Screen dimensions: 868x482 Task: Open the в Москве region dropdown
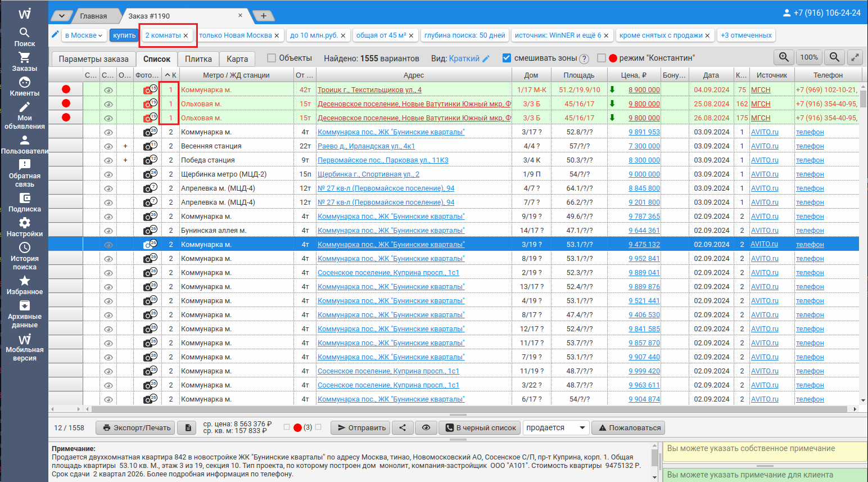pyautogui.click(x=84, y=35)
